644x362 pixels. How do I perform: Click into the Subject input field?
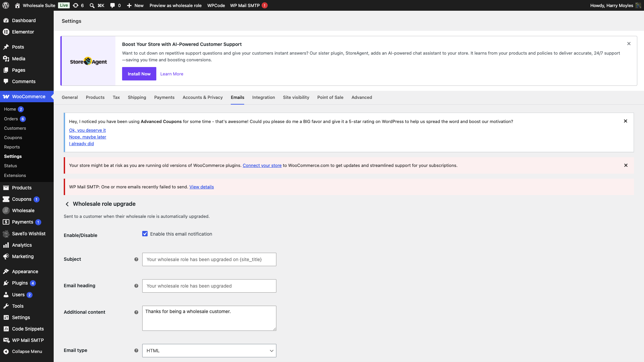(x=209, y=259)
